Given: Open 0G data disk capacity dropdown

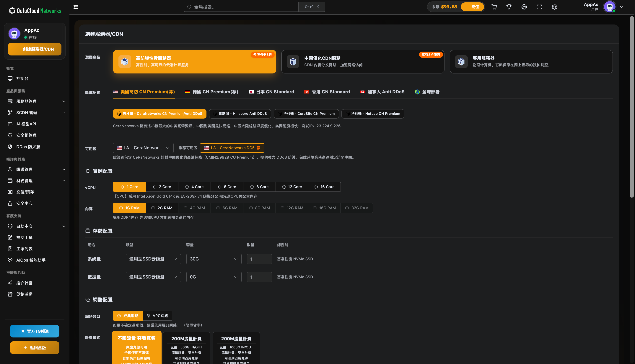Looking at the screenshot, I should click(x=214, y=277).
